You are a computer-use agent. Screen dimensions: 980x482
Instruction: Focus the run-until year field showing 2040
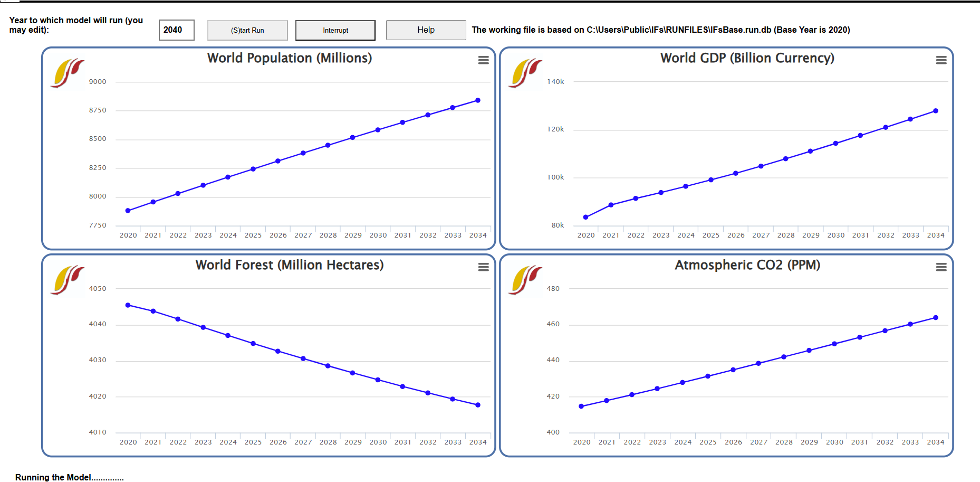(177, 30)
